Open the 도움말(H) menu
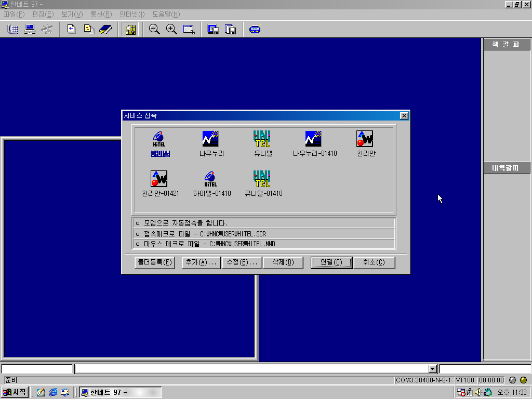The width and height of the screenshot is (532, 399). tap(166, 14)
